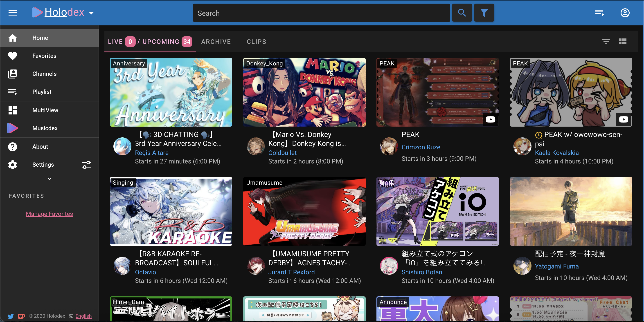644x322 pixels.
Task: Click YouTube icon on Crimzon Ruze thumbnail
Action: click(490, 119)
